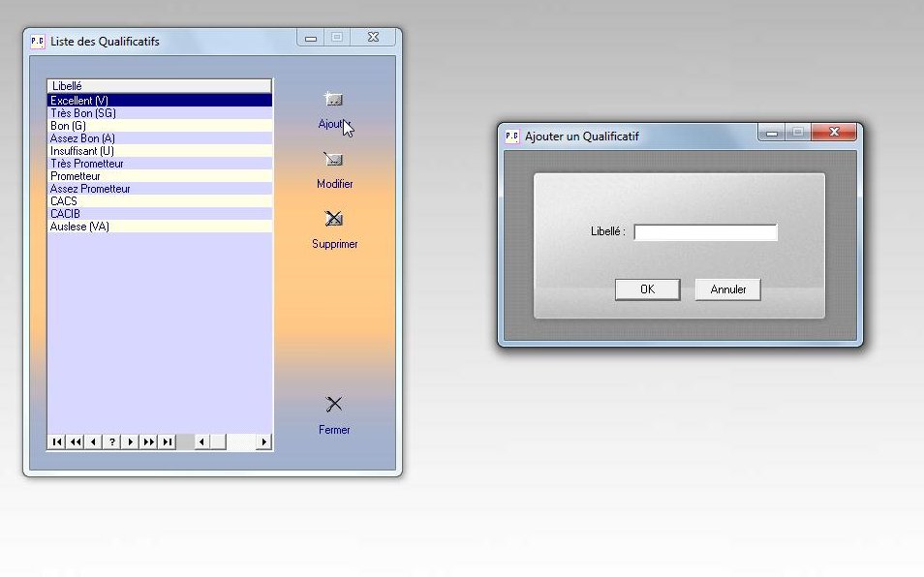This screenshot has width=924, height=577.
Task: Click horizontal scrollbar right arrow
Action: click(263, 442)
